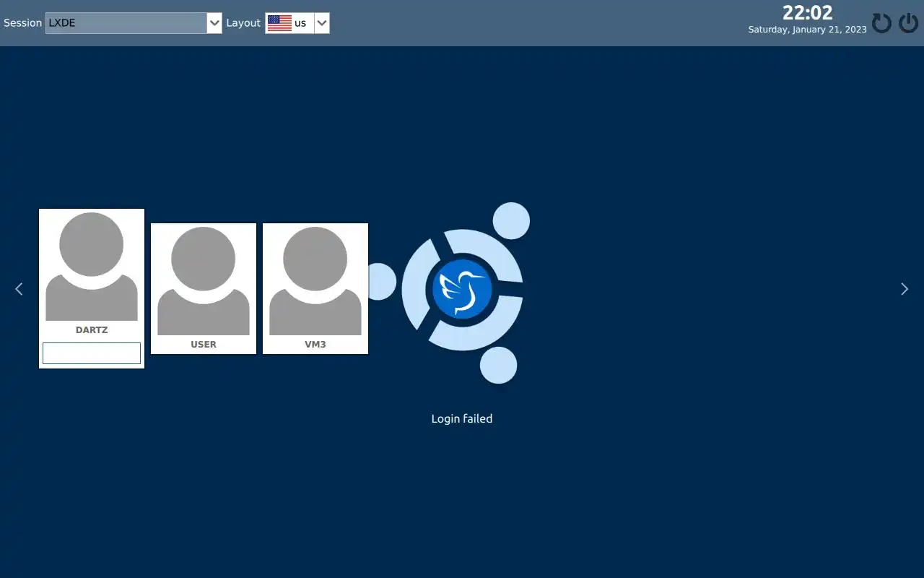Click the Session label

click(x=23, y=23)
